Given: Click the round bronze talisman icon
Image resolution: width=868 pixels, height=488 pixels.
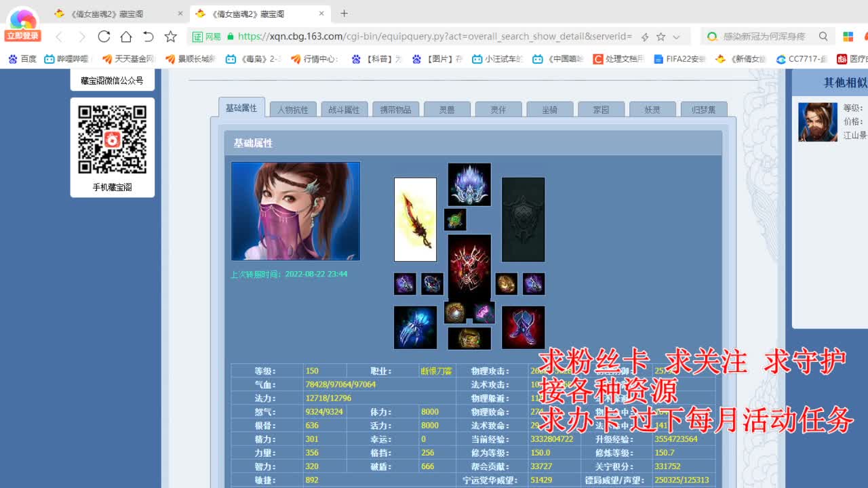Looking at the screenshot, I should (455, 312).
